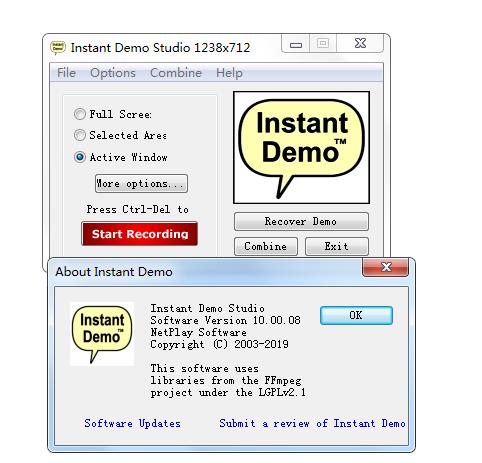Open the Software Updates link
482x463 pixels.
click(x=132, y=423)
